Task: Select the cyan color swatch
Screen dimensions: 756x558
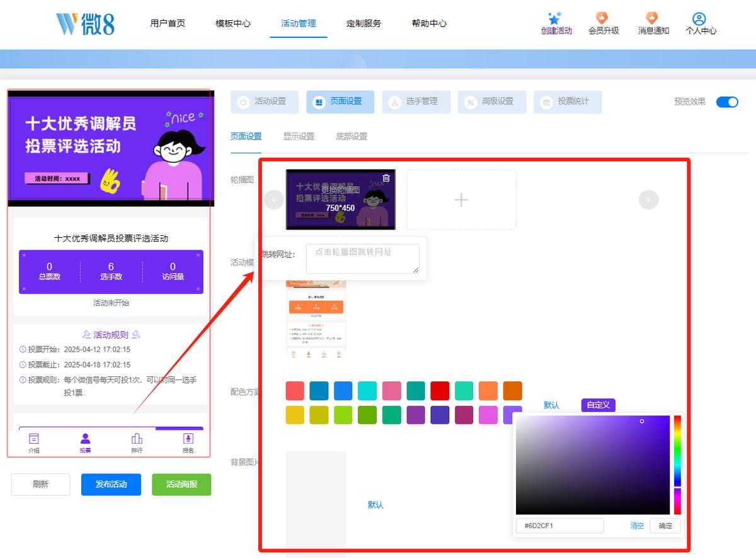Action: pos(367,391)
